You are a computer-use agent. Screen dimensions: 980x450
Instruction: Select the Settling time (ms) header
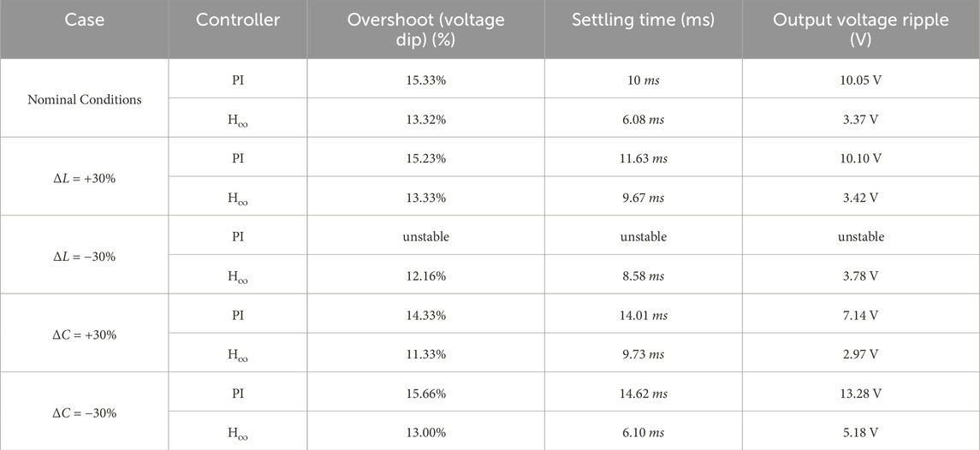click(643, 21)
